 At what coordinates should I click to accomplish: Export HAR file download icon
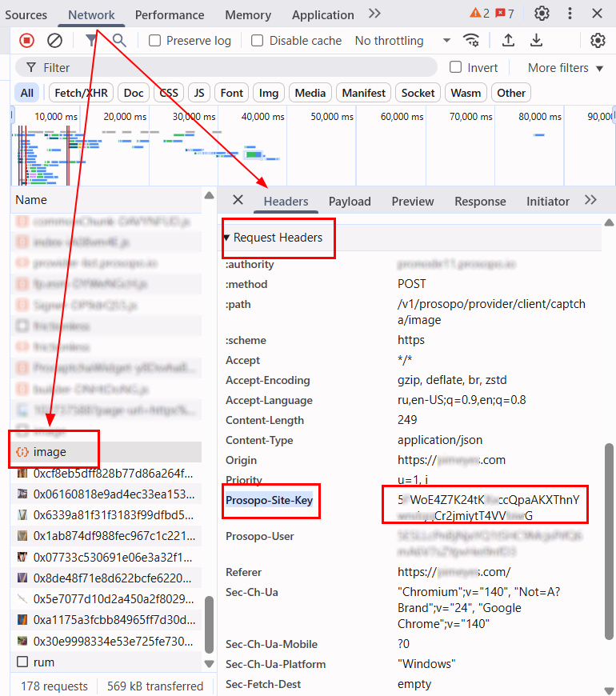coord(536,41)
